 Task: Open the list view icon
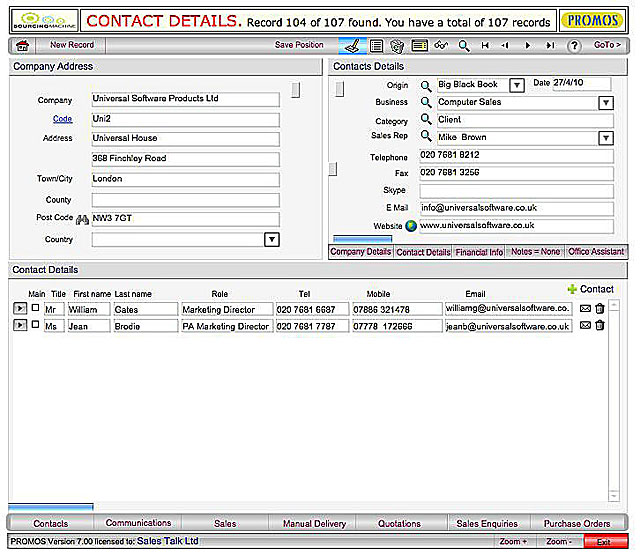[x=376, y=46]
